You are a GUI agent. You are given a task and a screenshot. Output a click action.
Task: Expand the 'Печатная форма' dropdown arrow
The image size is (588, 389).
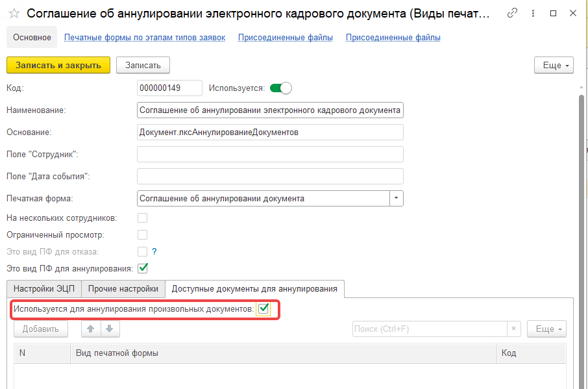(397, 199)
